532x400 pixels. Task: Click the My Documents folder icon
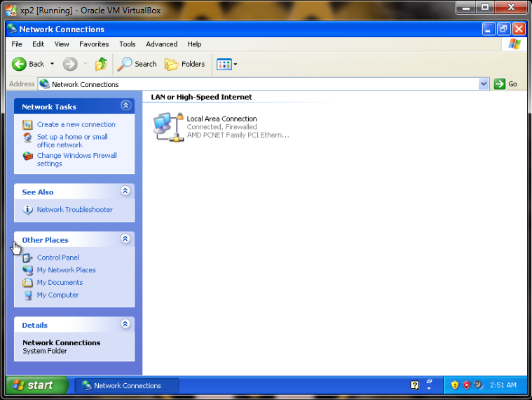point(27,283)
